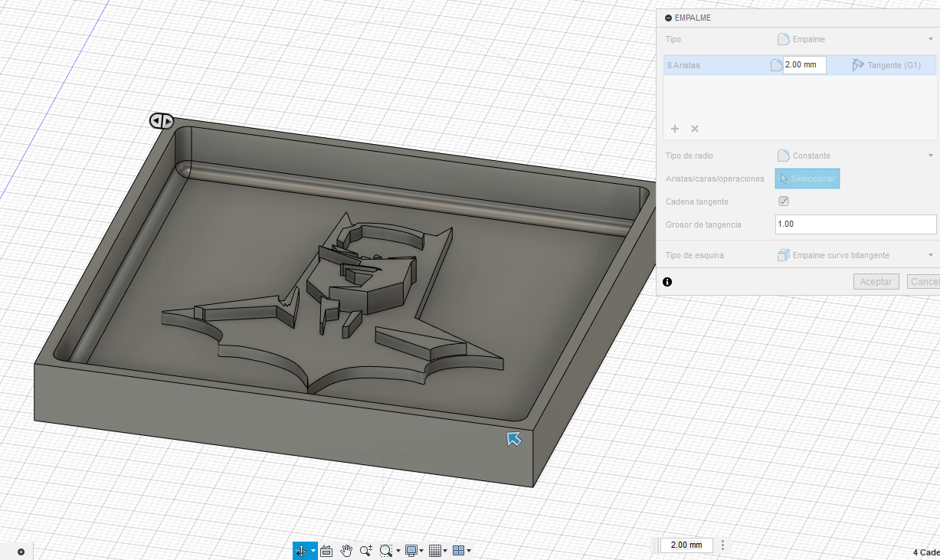Click the Look At icon
This screenshot has width=940, height=560.
(x=326, y=550)
